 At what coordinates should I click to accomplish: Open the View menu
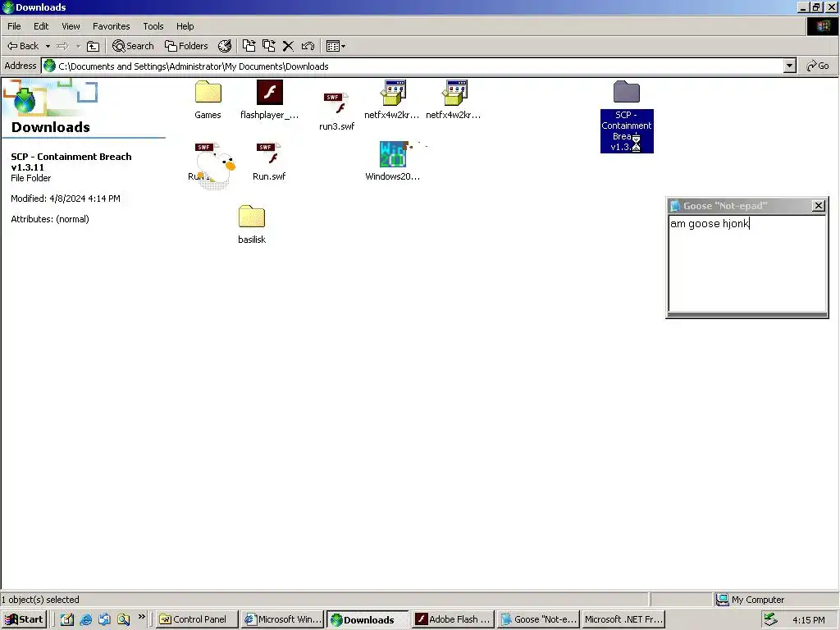pos(71,26)
